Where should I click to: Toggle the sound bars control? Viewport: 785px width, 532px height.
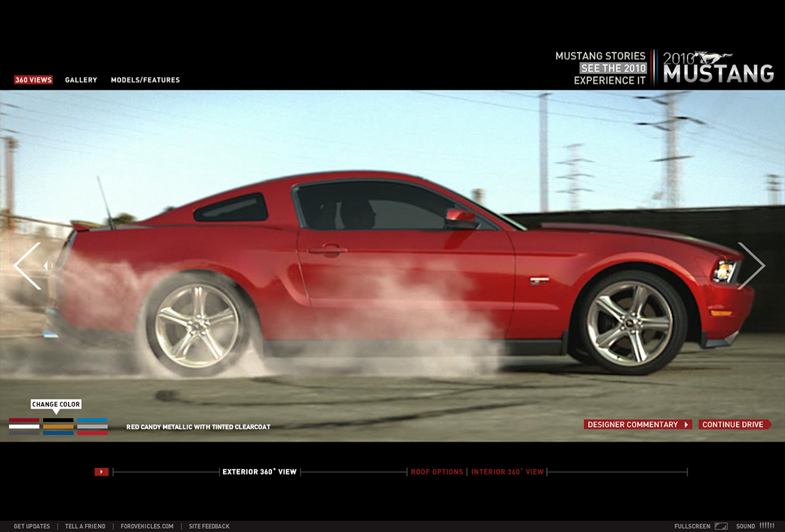pos(767,525)
